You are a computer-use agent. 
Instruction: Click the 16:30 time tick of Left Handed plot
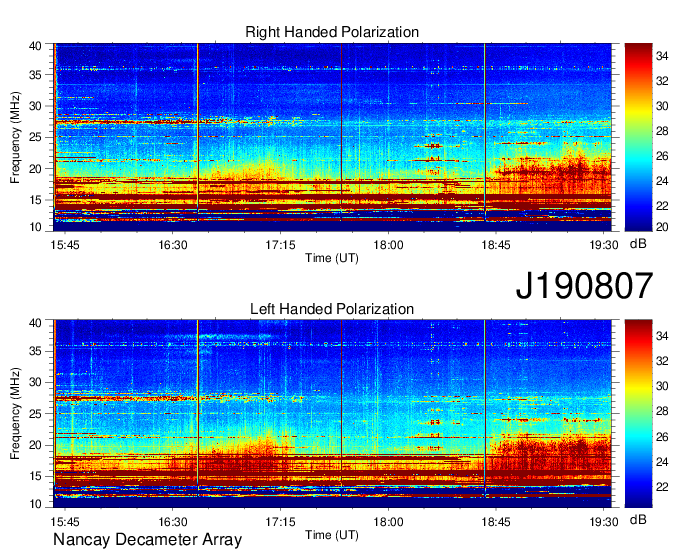click(x=173, y=522)
